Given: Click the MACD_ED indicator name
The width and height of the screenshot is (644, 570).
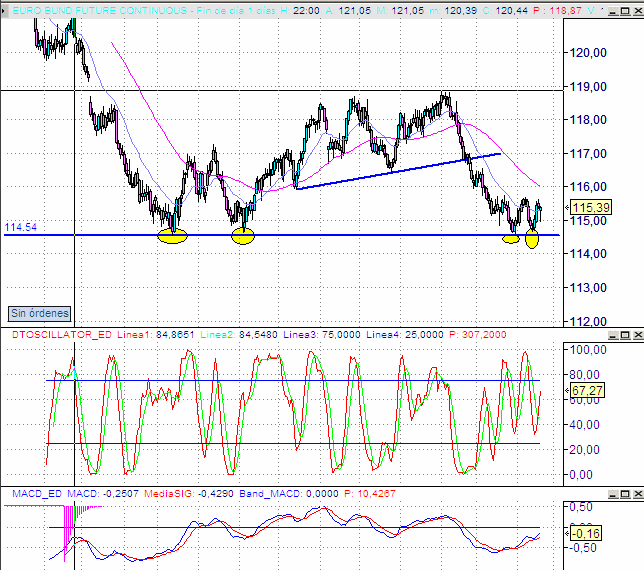Looking at the screenshot, I should point(37,493).
